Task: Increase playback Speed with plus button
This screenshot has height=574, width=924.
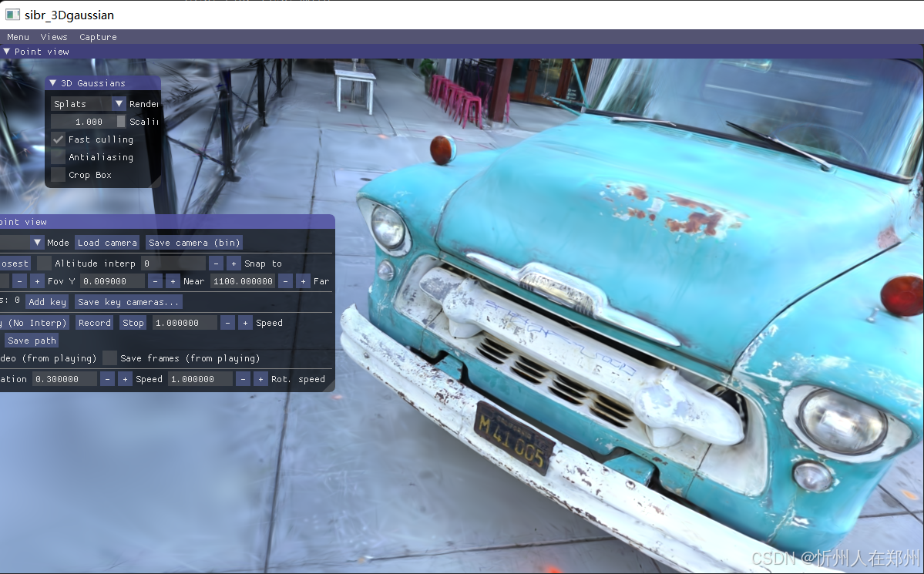Action: [x=245, y=322]
